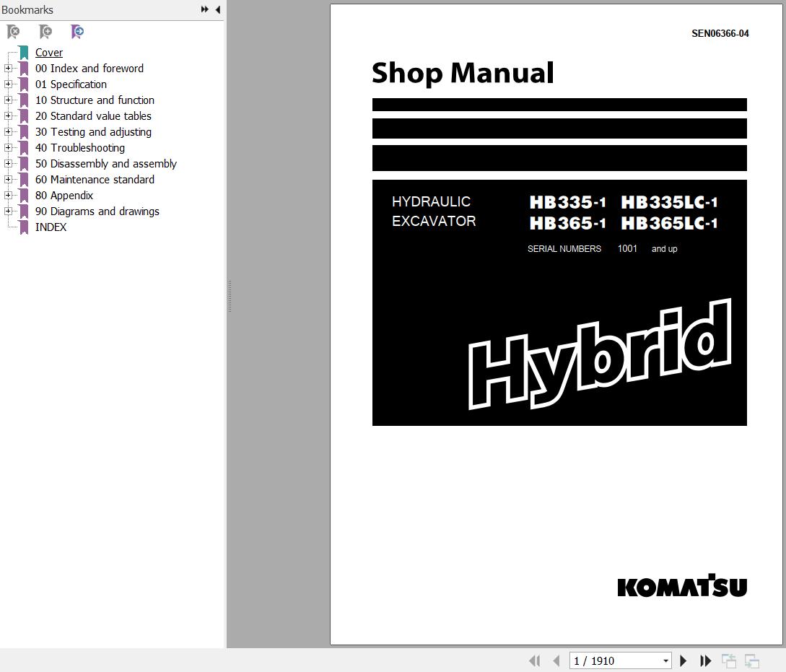Click the previous view icon
786x672 pixels.
[729, 660]
